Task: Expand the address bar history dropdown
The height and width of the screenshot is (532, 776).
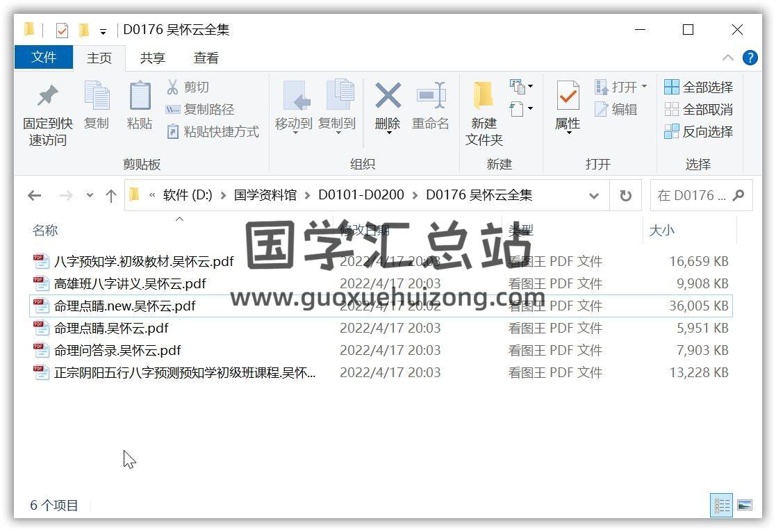Action: coord(594,196)
